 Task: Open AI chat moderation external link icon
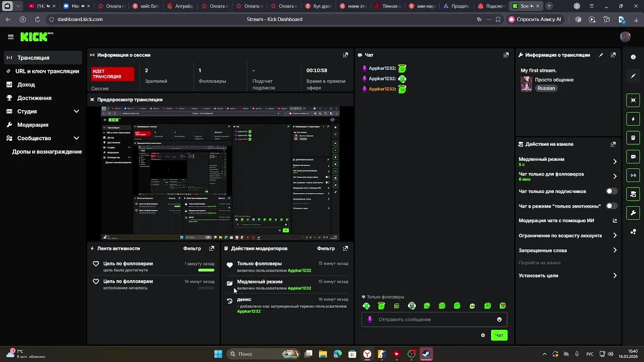(615, 220)
